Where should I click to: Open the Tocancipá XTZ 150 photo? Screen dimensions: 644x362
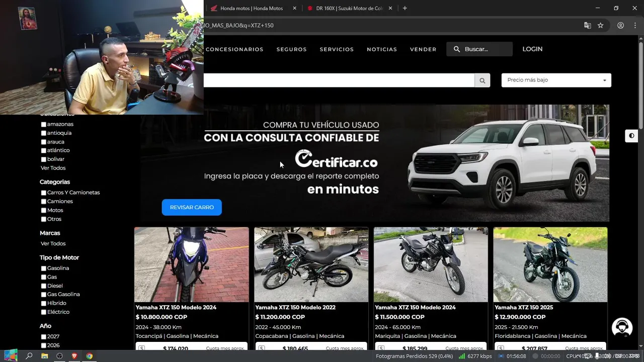point(192,264)
